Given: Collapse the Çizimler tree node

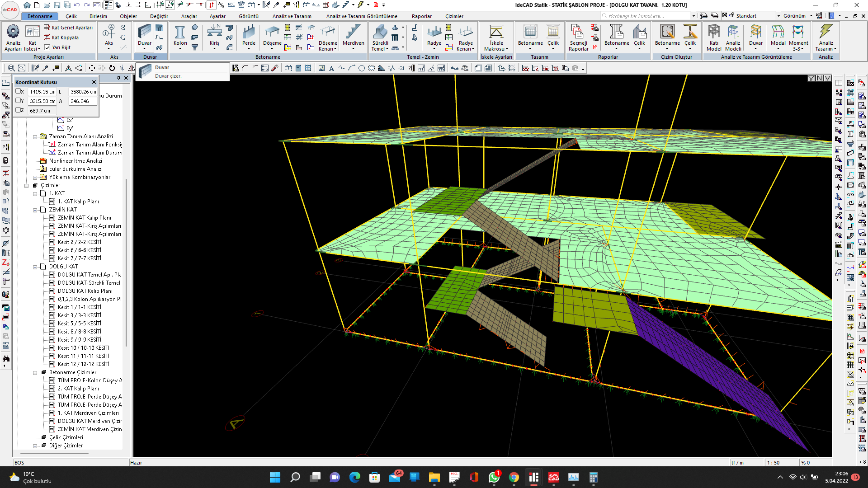Looking at the screenshot, I should click(x=27, y=185).
